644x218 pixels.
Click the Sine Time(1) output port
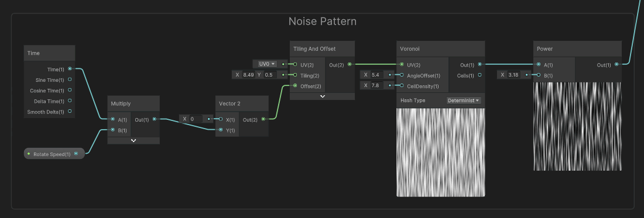[x=70, y=79]
